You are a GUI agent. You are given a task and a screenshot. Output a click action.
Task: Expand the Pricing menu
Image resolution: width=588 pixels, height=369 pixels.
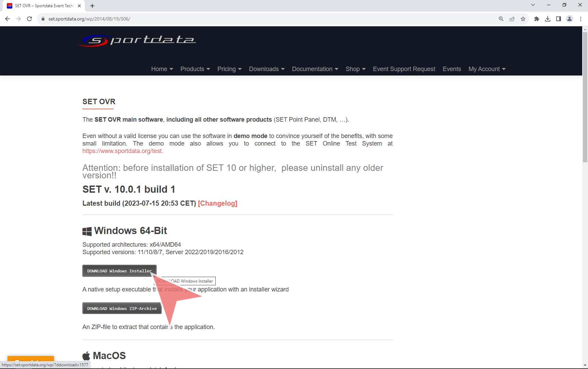pos(229,69)
